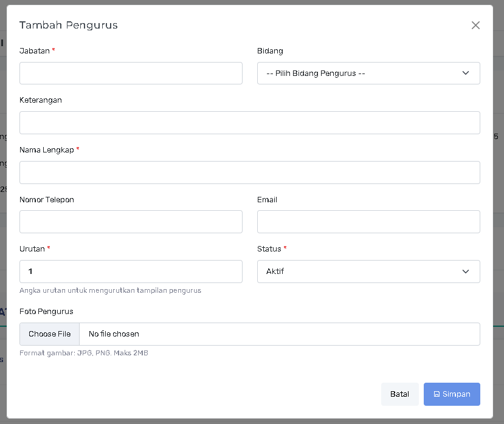Image resolution: width=504 pixels, height=424 pixels.
Task: Click the chevron arrow of Bidang dropdown
Action: 466,73
